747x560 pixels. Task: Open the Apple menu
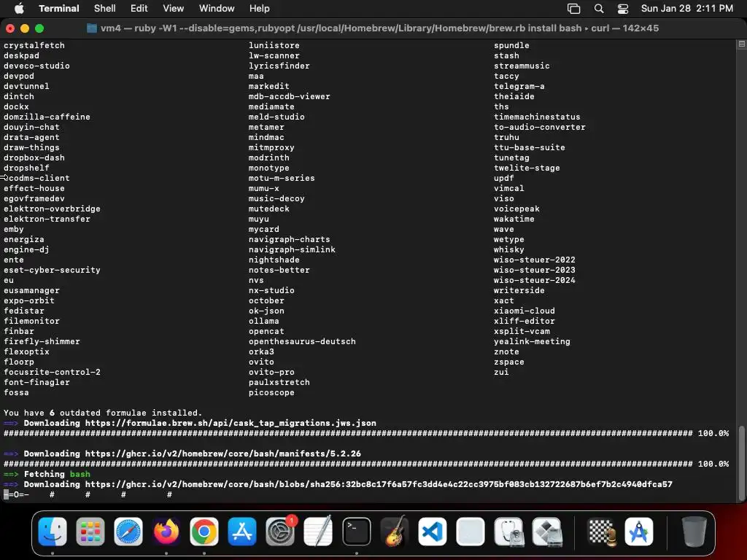(19, 8)
